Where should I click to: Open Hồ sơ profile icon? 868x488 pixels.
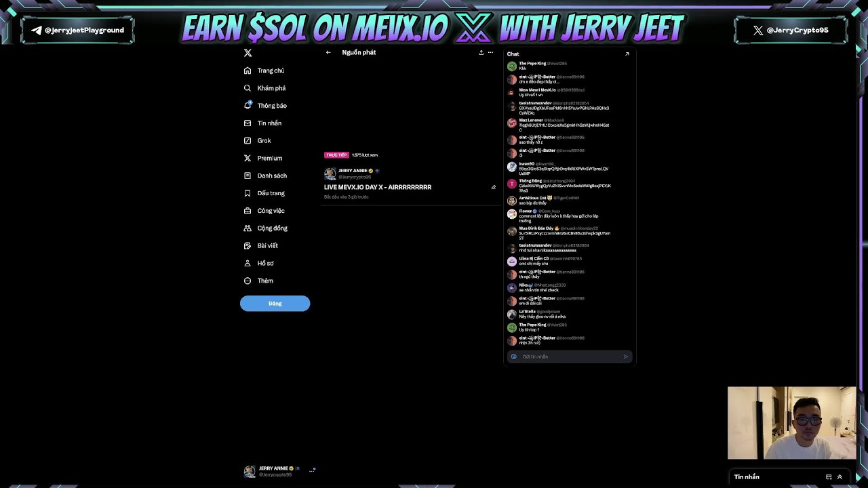click(x=248, y=263)
